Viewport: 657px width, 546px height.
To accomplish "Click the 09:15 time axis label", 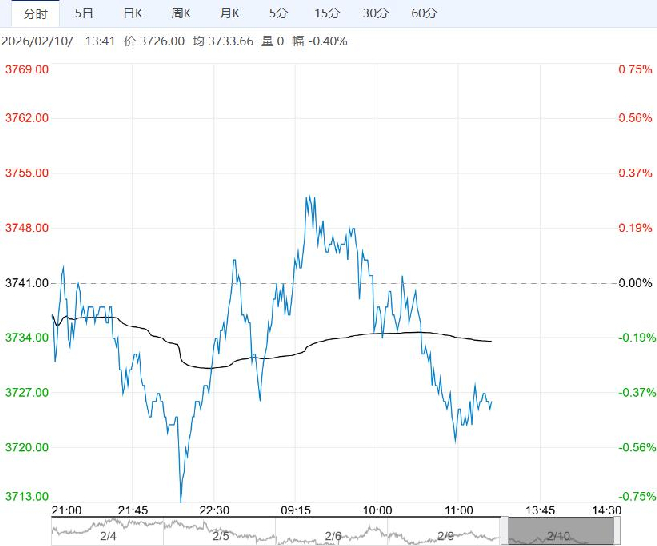I will [x=295, y=510].
